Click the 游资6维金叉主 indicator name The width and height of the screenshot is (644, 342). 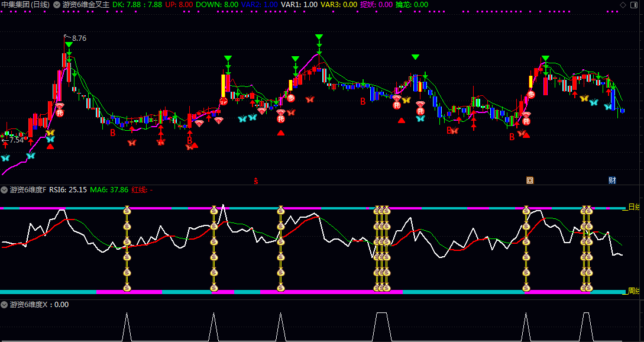pyautogui.click(x=86, y=5)
